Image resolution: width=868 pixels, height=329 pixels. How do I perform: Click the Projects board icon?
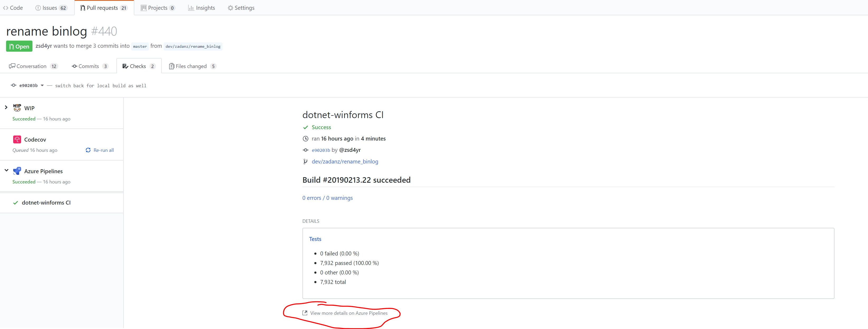pos(144,8)
